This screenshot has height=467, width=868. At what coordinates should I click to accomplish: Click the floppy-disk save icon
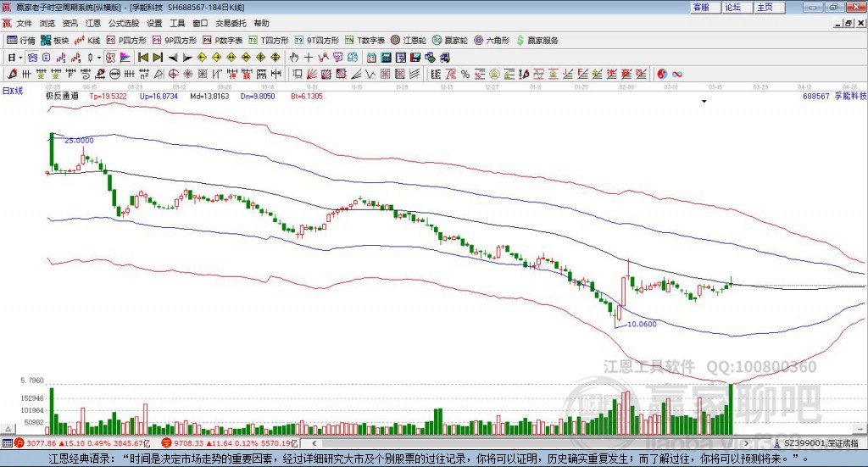click(x=415, y=58)
